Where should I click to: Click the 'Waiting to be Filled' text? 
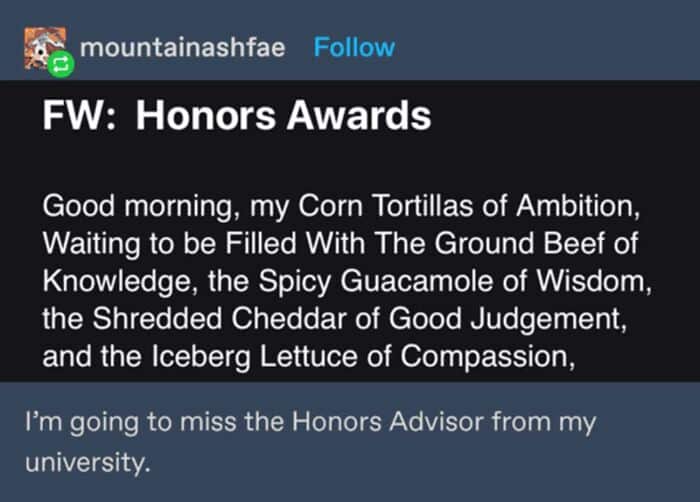tap(169, 244)
